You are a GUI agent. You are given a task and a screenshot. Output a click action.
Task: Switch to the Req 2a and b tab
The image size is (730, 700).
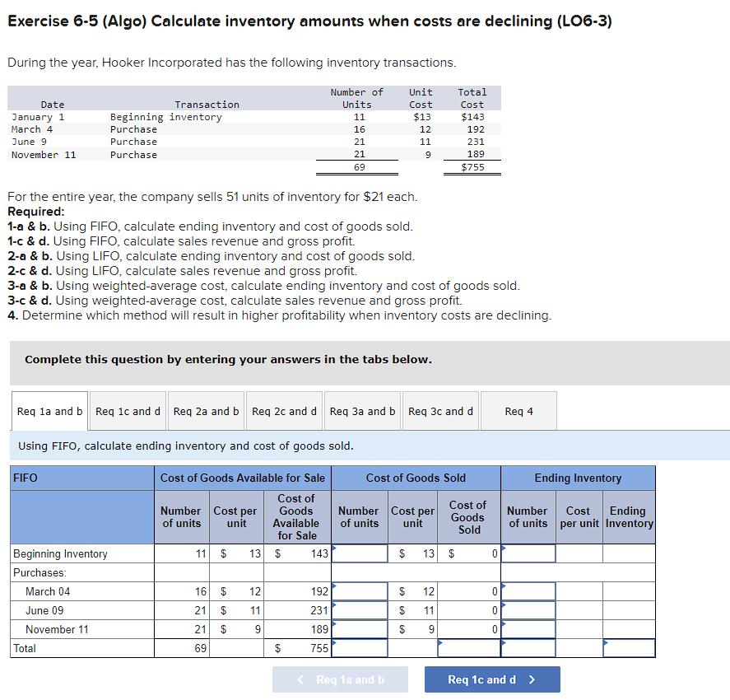(x=206, y=411)
